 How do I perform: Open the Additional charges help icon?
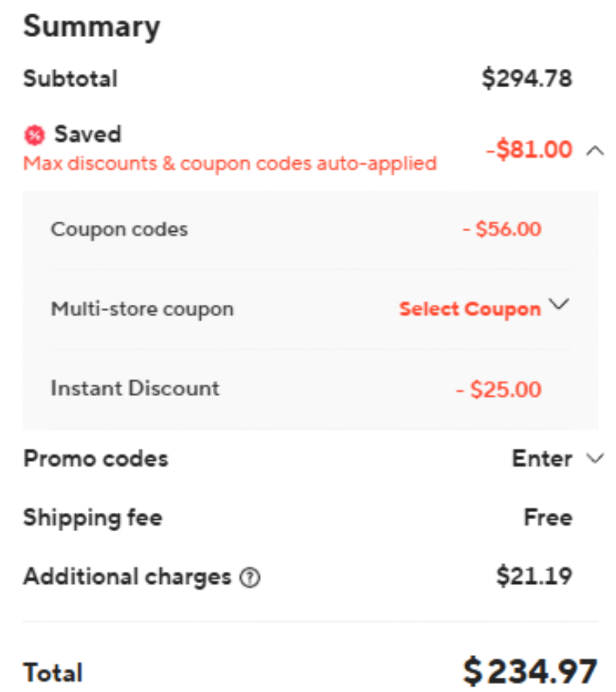click(x=251, y=578)
